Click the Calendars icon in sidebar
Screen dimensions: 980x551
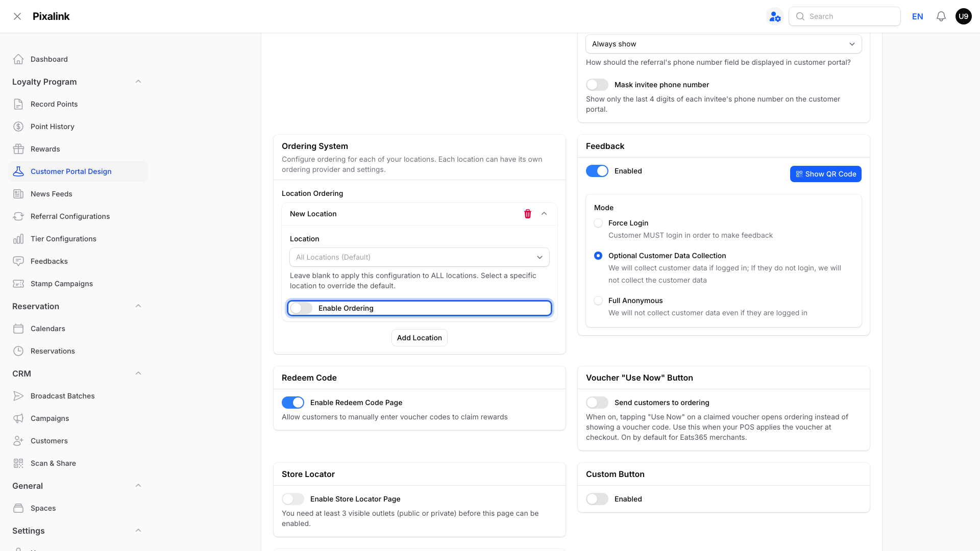coord(18,329)
